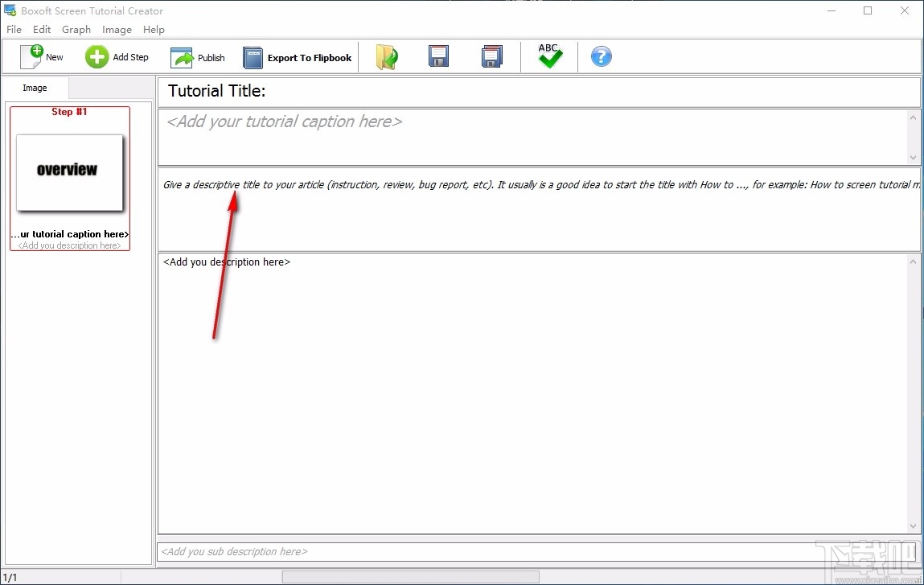Open a tutorial project using the folder icon
The width and height of the screenshot is (924, 585).
click(387, 56)
